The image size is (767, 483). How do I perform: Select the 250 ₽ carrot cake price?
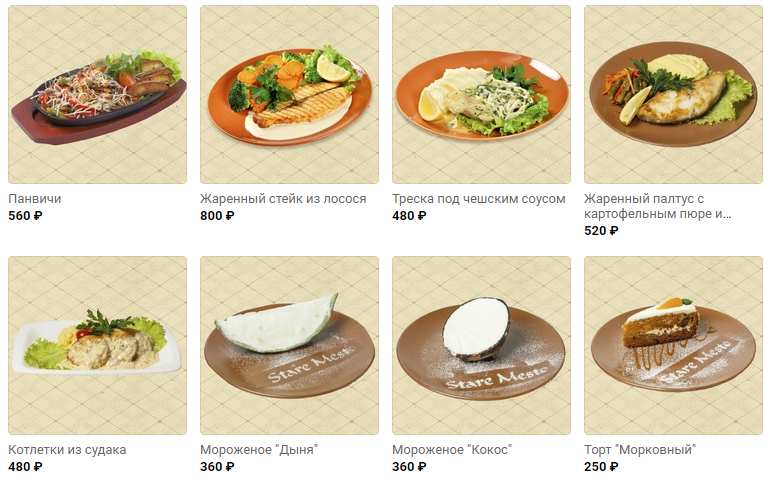coord(601,467)
